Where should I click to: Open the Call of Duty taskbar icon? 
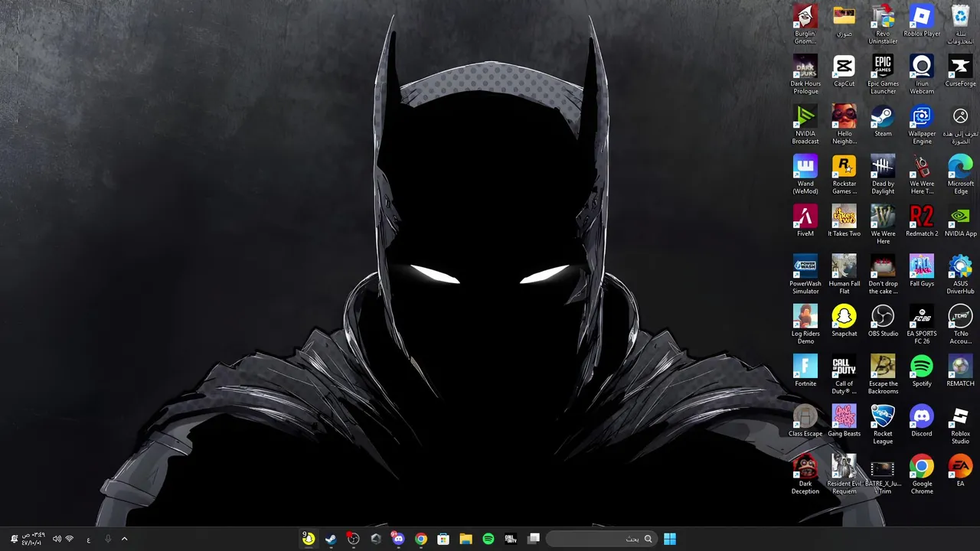(x=511, y=539)
